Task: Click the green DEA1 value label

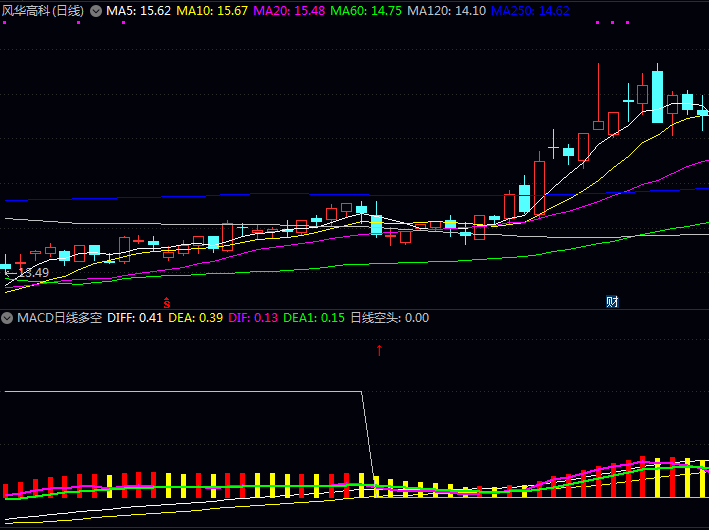Action: point(314,318)
